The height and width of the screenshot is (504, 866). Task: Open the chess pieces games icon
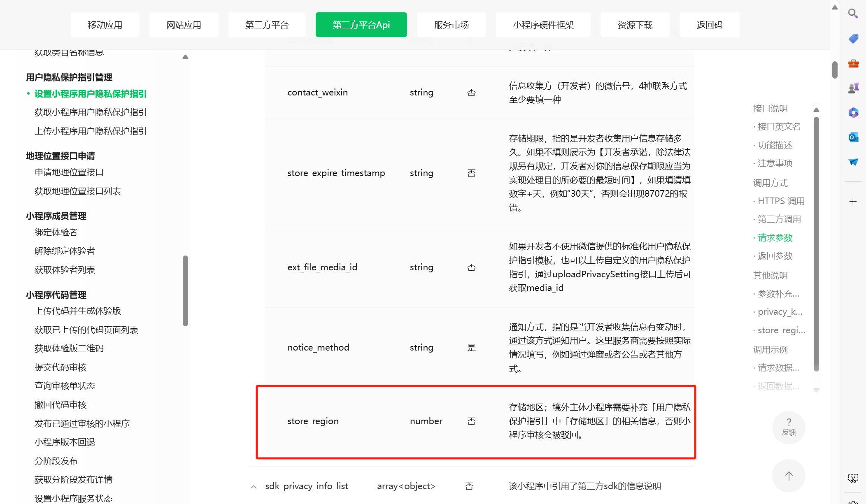(x=853, y=88)
